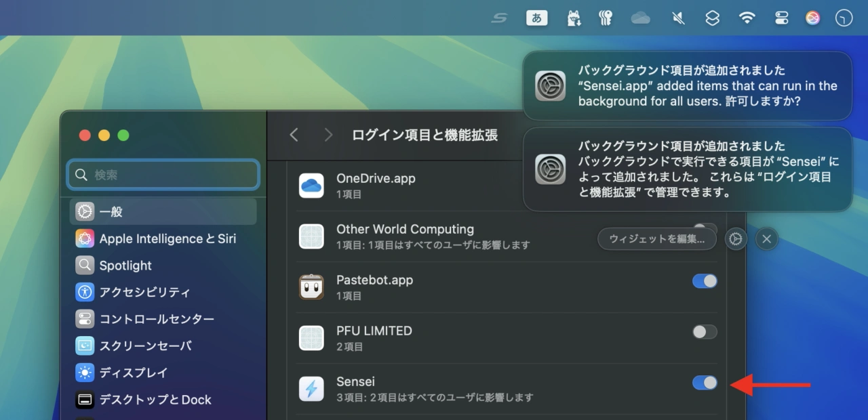Open Control Center from the menu bar
Screen dimensions: 868x420
tap(781, 18)
